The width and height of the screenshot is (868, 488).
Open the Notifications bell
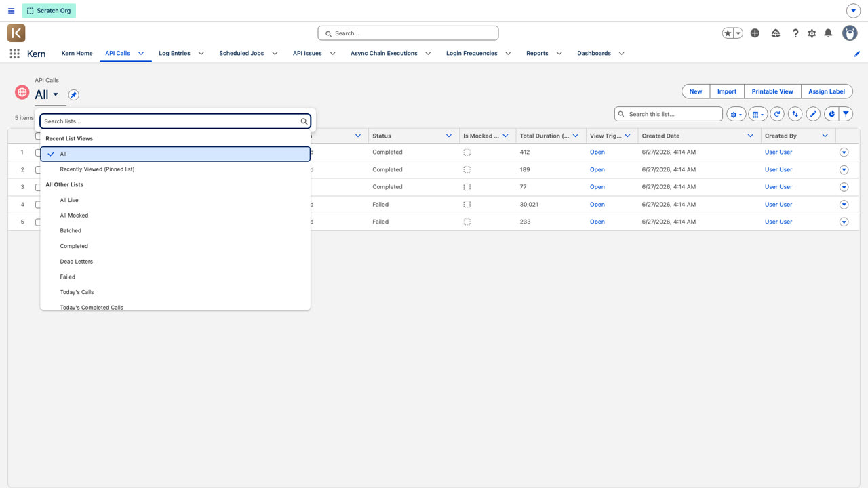pos(828,33)
